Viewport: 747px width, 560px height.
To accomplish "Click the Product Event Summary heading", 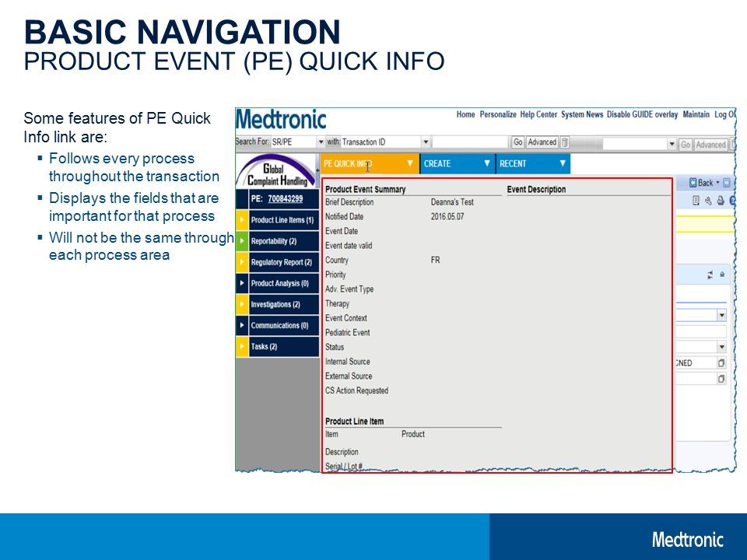I will pos(366,189).
